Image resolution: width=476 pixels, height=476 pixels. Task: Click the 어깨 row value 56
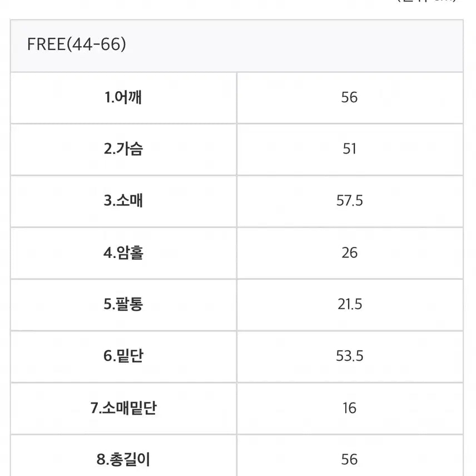349,98
